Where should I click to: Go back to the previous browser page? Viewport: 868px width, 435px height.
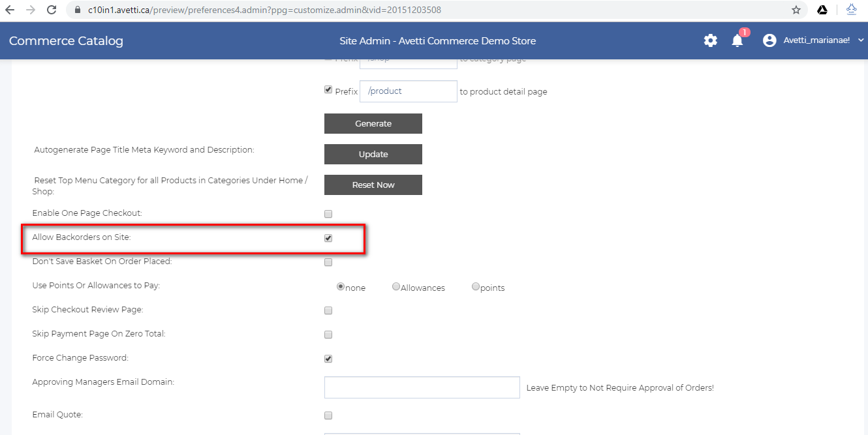(x=10, y=10)
